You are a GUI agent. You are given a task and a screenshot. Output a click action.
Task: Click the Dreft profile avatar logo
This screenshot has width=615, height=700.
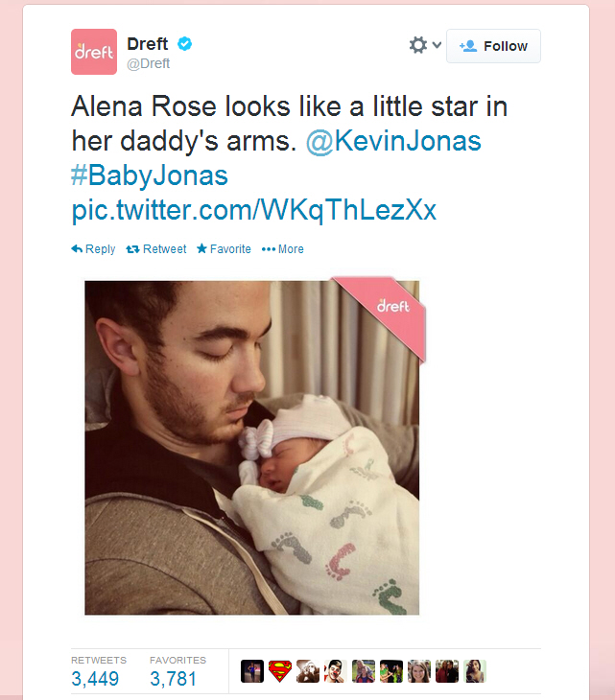94,52
